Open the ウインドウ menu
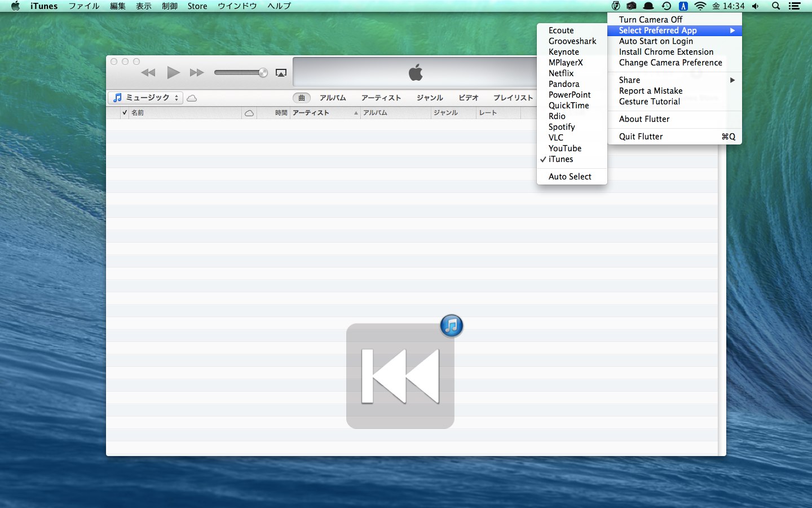 point(237,6)
